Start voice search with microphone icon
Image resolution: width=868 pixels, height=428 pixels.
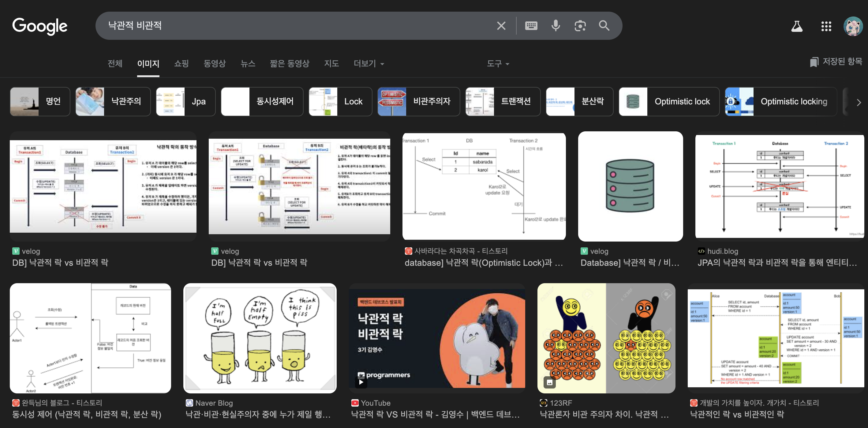[556, 26]
